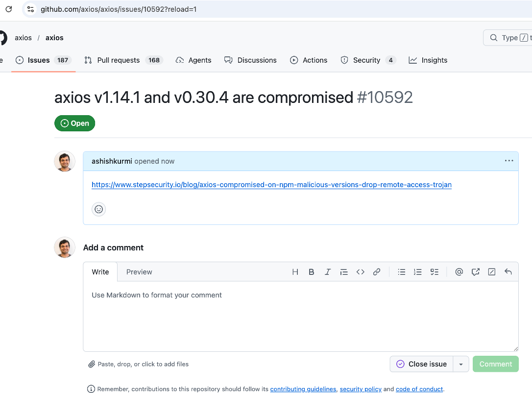Insert a numbered list

(x=418, y=272)
